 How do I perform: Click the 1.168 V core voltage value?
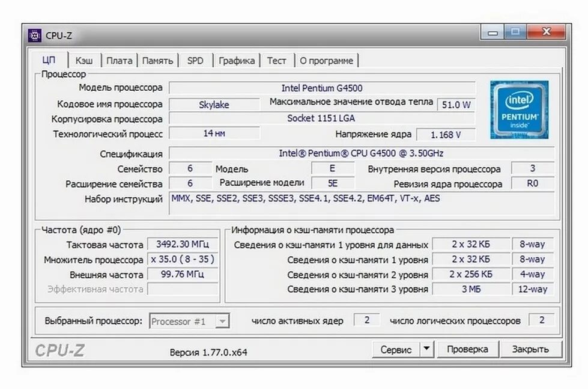click(x=446, y=135)
